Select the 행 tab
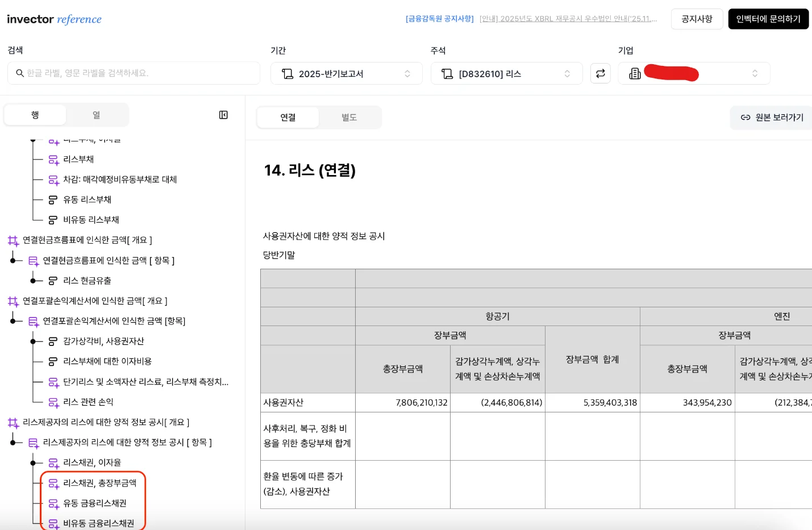 click(x=35, y=115)
